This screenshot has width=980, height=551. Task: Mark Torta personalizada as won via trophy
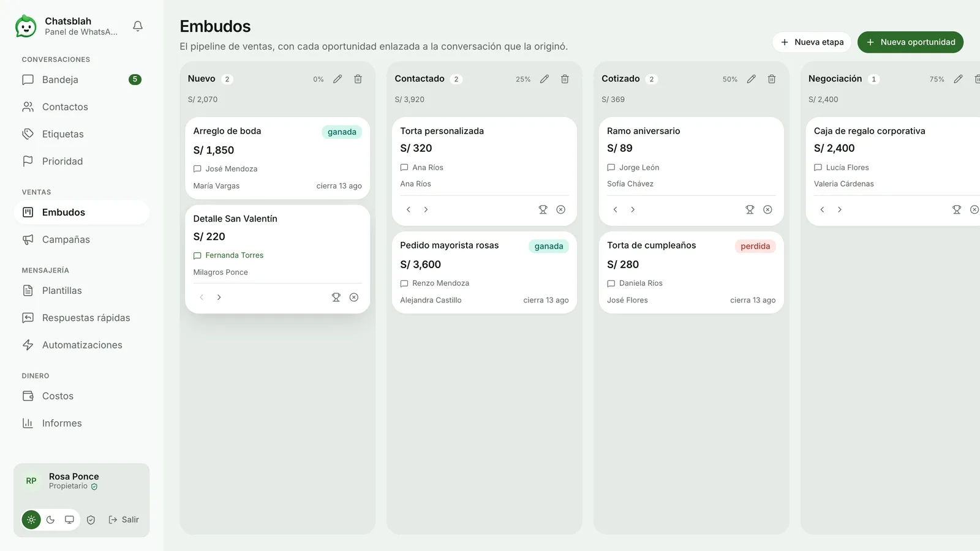543,209
